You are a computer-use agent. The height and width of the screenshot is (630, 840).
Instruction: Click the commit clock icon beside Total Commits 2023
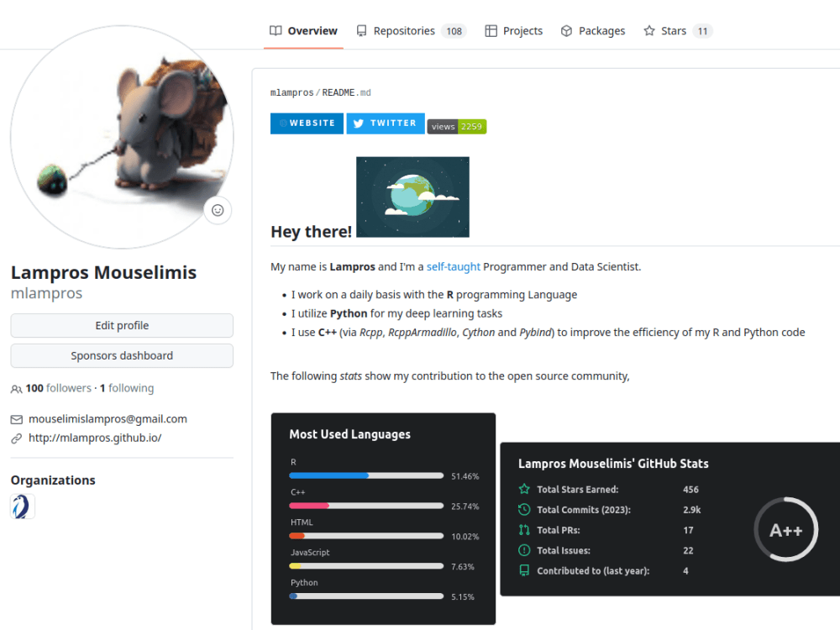tap(525, 509)
